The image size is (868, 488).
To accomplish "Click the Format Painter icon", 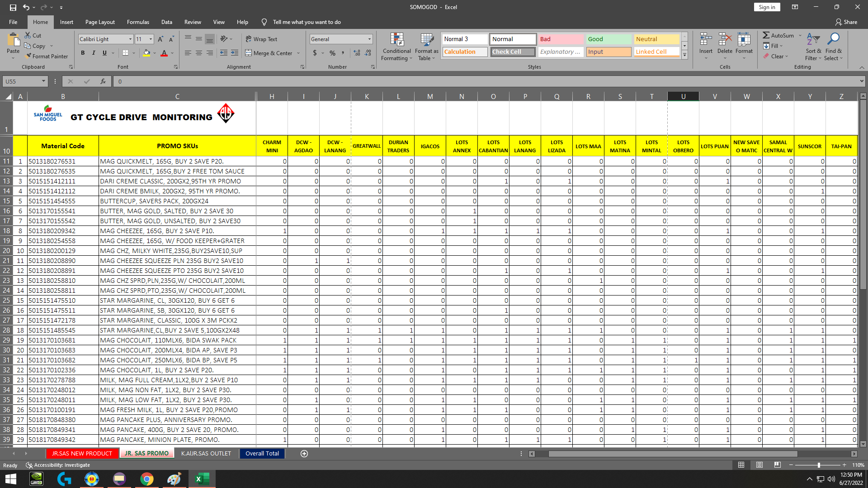I will click(28, 56).
